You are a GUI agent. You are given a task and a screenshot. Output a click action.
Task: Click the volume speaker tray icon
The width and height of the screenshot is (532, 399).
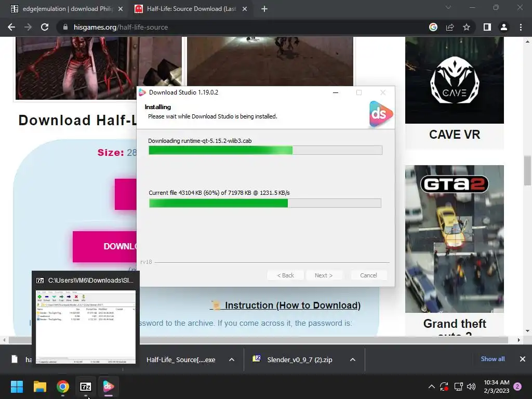[471, 387]
